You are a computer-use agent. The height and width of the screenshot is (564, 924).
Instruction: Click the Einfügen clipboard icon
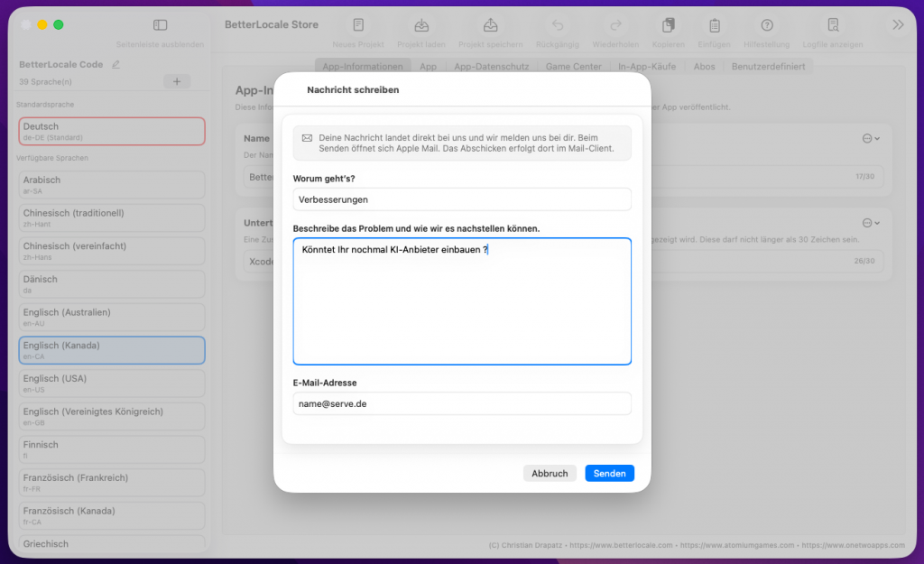click(x=714, y=25)
